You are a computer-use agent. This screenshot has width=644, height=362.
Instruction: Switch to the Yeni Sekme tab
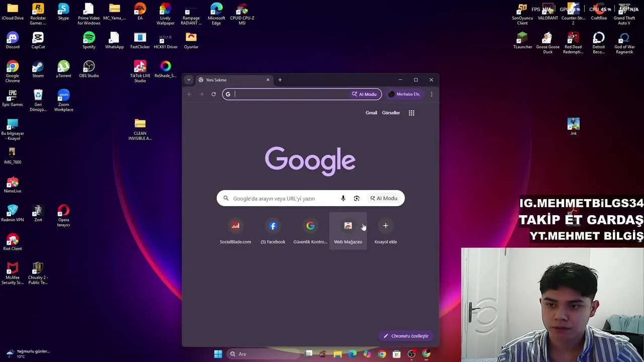pos(234,80)
